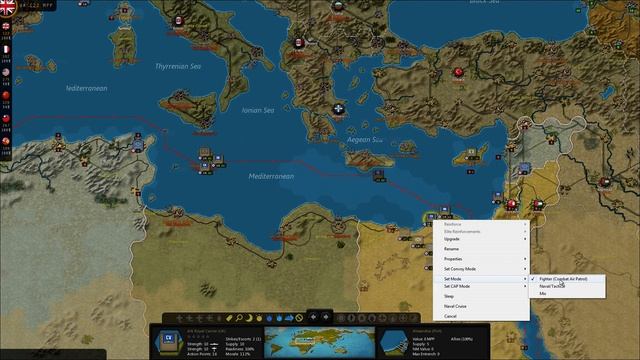The height and width of the screenshot is (360, 640).
Task: Expand the Upgrade submenu arrow
Action: click(525, 239)
